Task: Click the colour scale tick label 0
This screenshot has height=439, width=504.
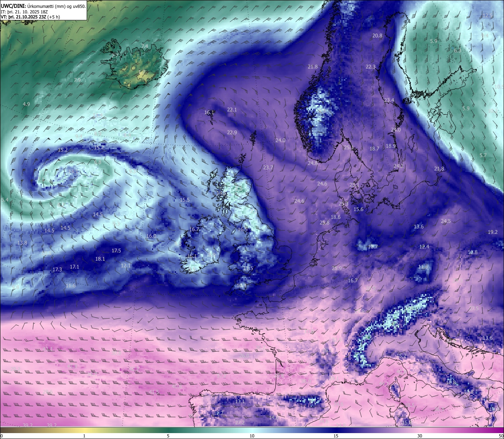Action: [x=2, y=436]
